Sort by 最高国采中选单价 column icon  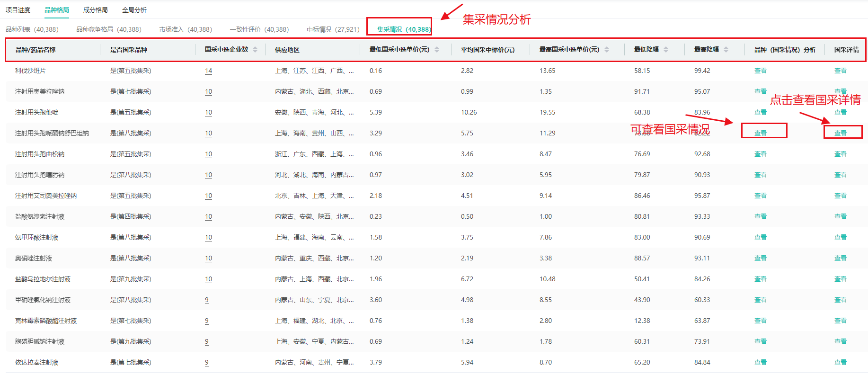pos(606,50)
